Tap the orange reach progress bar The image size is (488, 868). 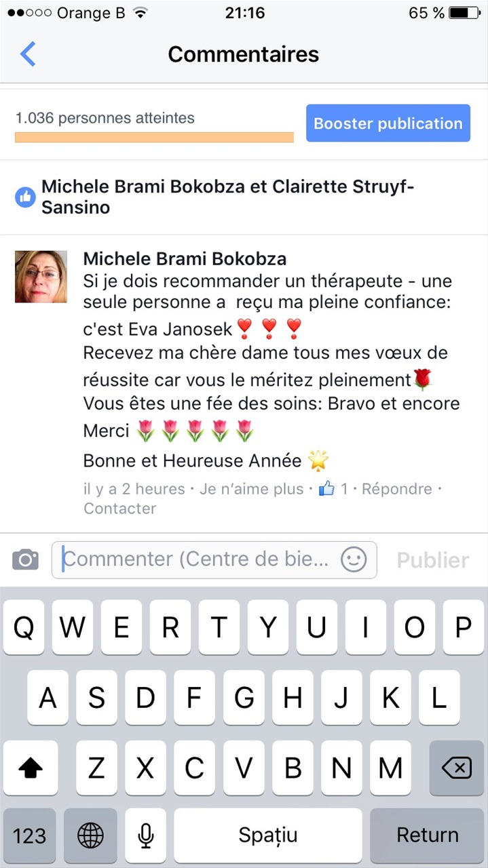click(154, 138)
